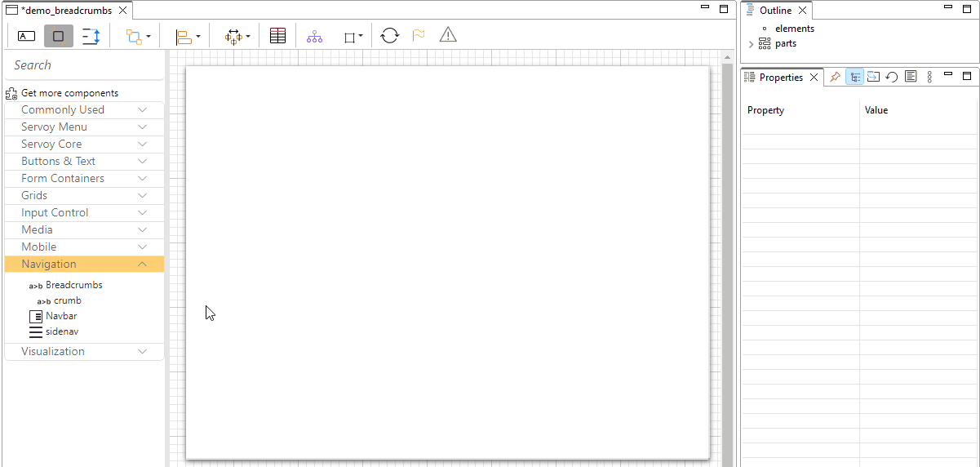980x467 pixels.
Task: Open the dropdown next to square-size icon
Action: pos(361,37)
